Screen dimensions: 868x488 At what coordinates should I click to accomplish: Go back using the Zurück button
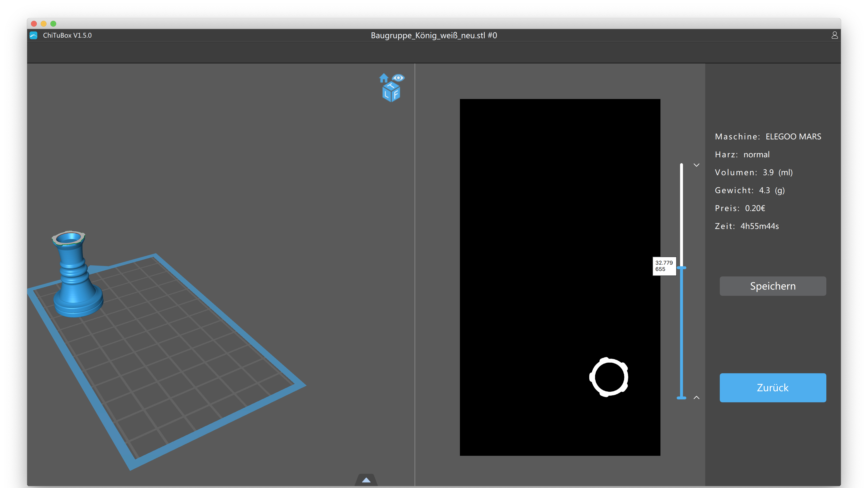pos(773,387)
